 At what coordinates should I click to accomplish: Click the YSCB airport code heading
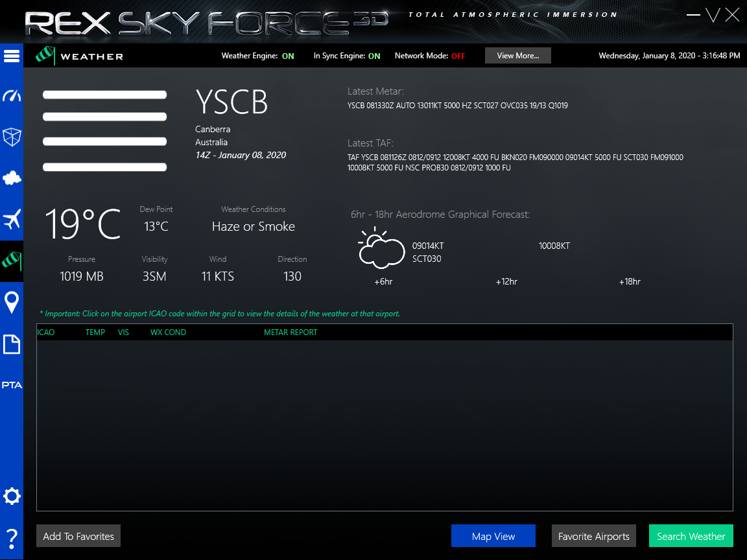[232, 102]
